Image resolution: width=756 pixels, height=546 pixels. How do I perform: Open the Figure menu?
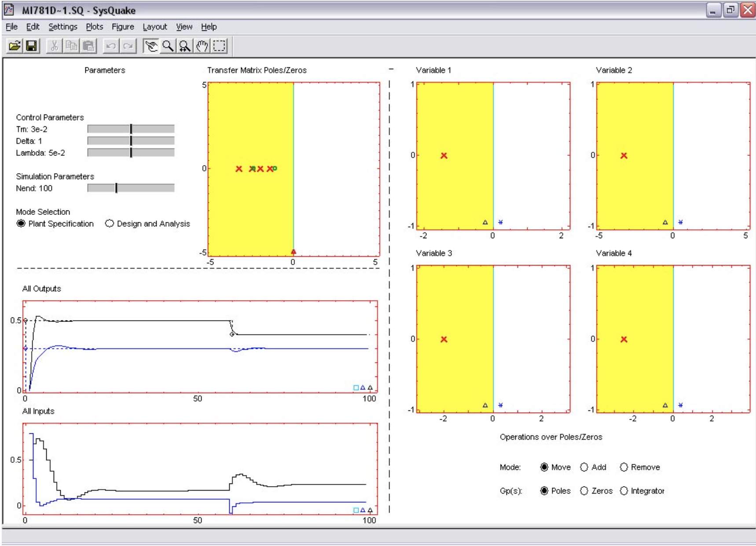point(123,27)
